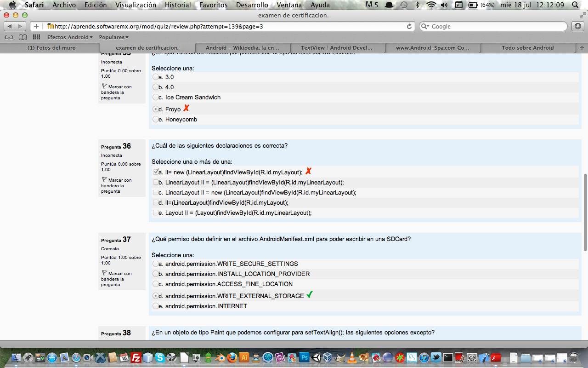Viewport: 588px width, 368px height.
Task: Open the Time Machine menu bar icon
Action: [403, 5]
